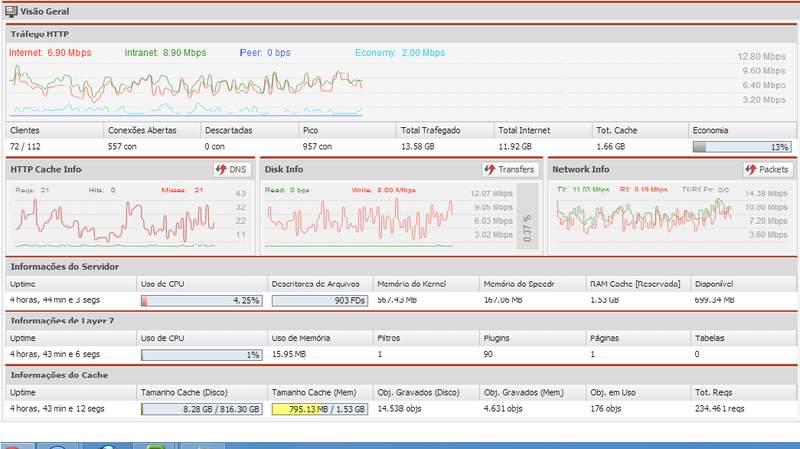Screen dimensions: 800x449
Task: Click the vertical 0.37% disk usage bar
Action: [x=527, y=217]
